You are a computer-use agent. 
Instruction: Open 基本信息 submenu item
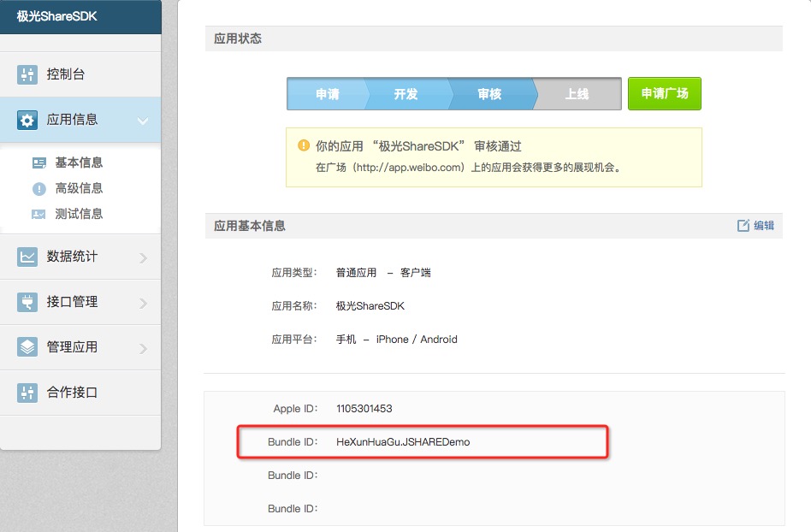(x=79, y=163)
